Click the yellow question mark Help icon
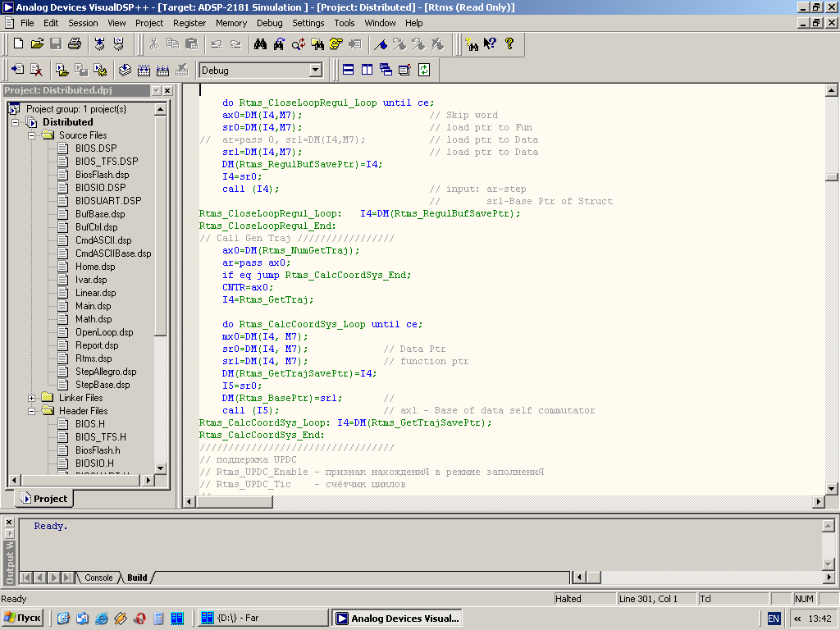This screenshot has width=840, height=630. (509, 43)
